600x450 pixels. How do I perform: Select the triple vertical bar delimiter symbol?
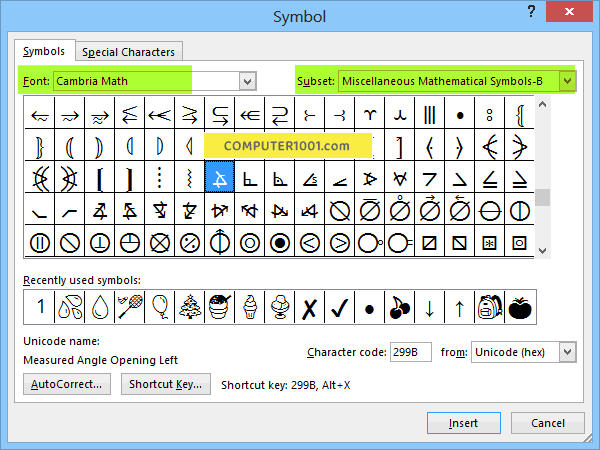430,113
